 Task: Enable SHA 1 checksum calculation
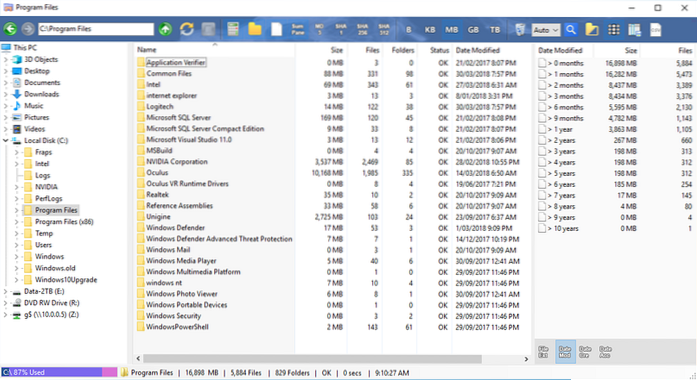coord(340,30)
